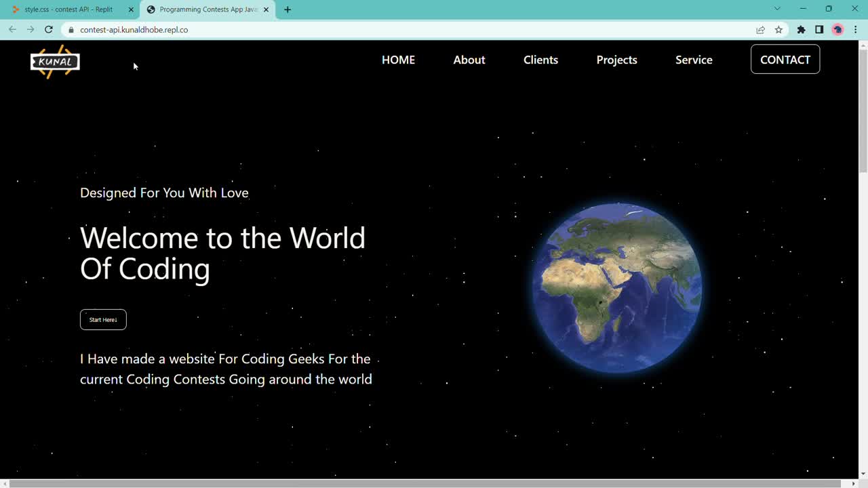Open the Projects nav link

(x=616, y=60)
